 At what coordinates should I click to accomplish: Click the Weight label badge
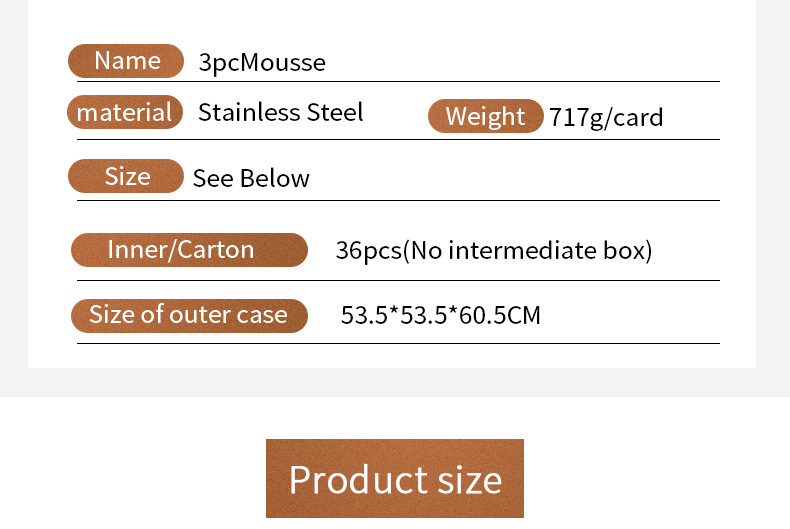pos(485,116)
